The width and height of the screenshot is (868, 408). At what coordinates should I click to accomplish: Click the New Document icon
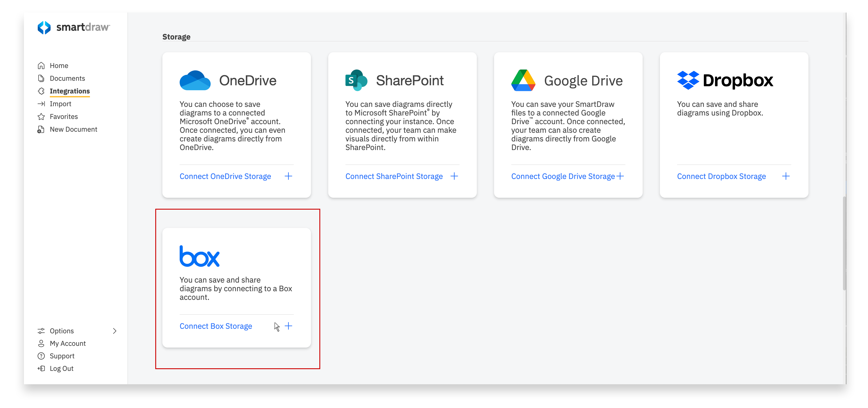click(41, 129)
